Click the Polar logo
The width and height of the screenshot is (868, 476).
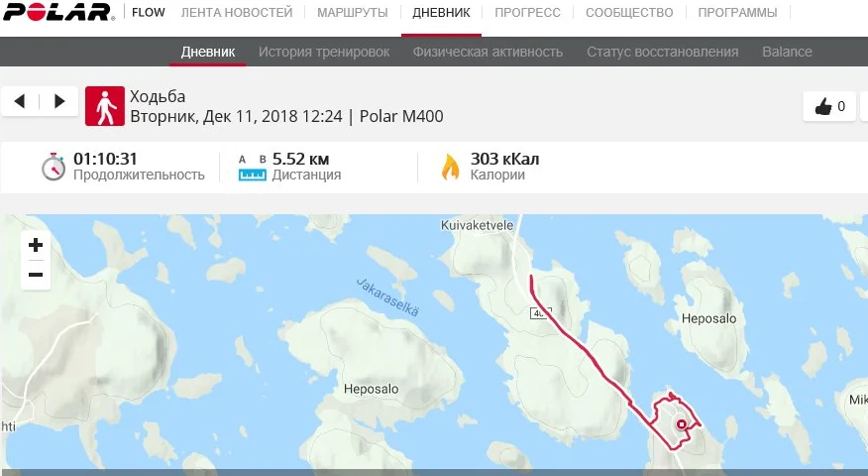pyautogui.click(x=58, y=12)
